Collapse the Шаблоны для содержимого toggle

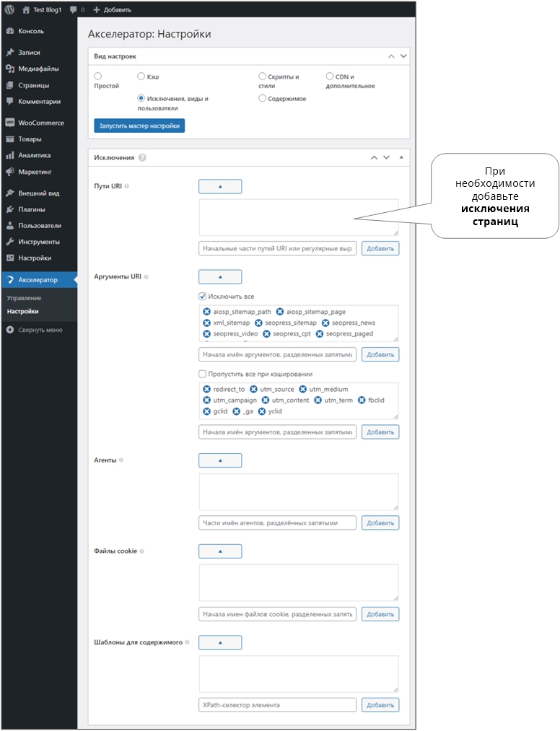[x=220, y=643]
